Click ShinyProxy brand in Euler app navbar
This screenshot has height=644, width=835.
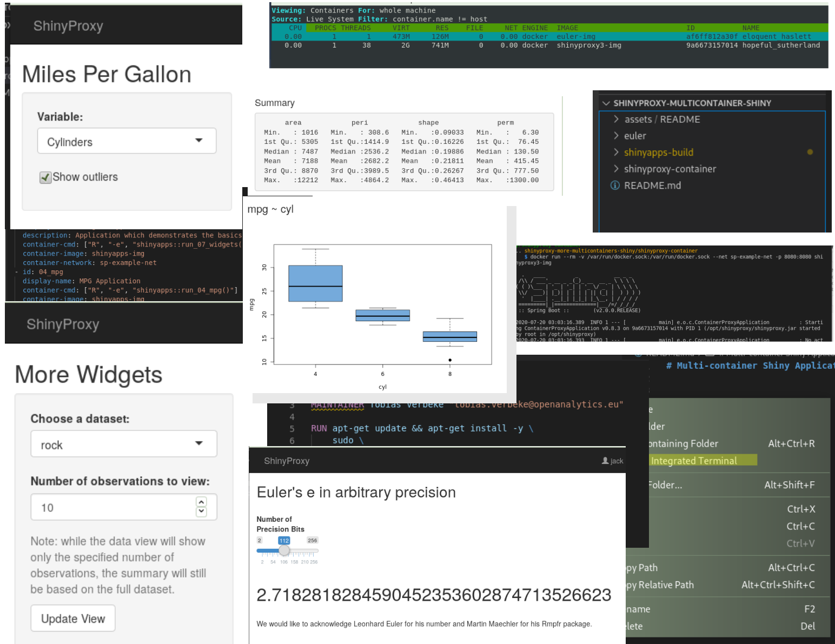tap(287, 461)
